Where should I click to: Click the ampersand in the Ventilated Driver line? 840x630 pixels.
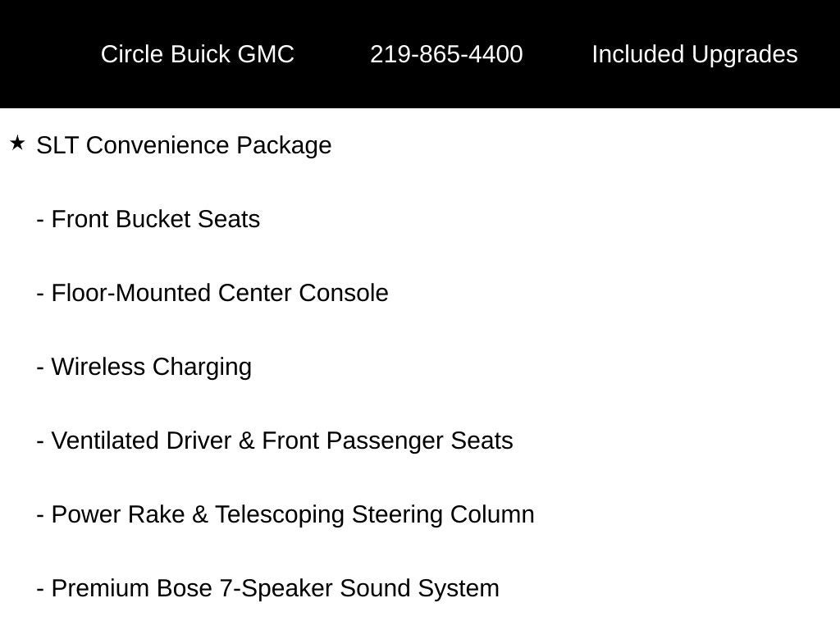pyautogui.click(x=247, y=441)
